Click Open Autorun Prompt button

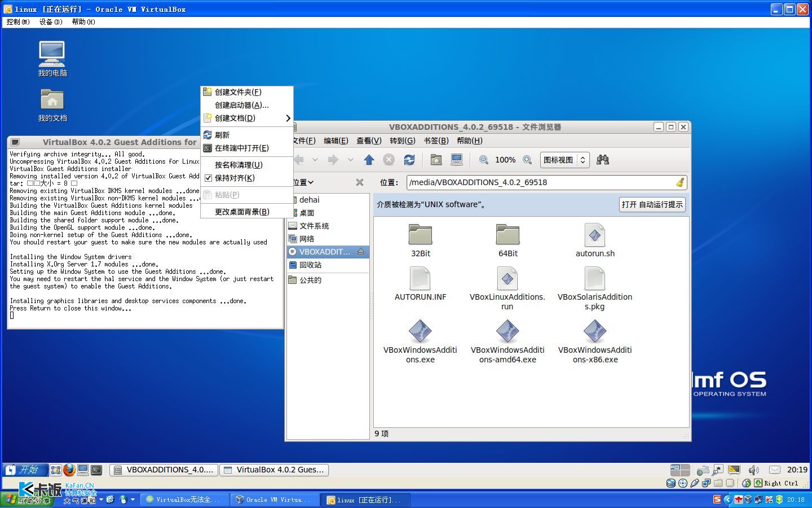(x=652, y=204)
